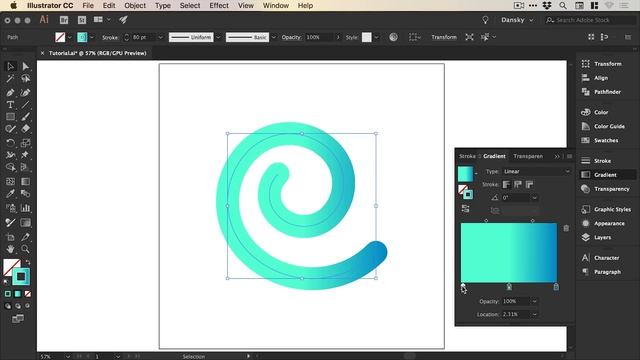Pick the Eraser tool
The image size is (640, 360).
click(x=25, y=129)
